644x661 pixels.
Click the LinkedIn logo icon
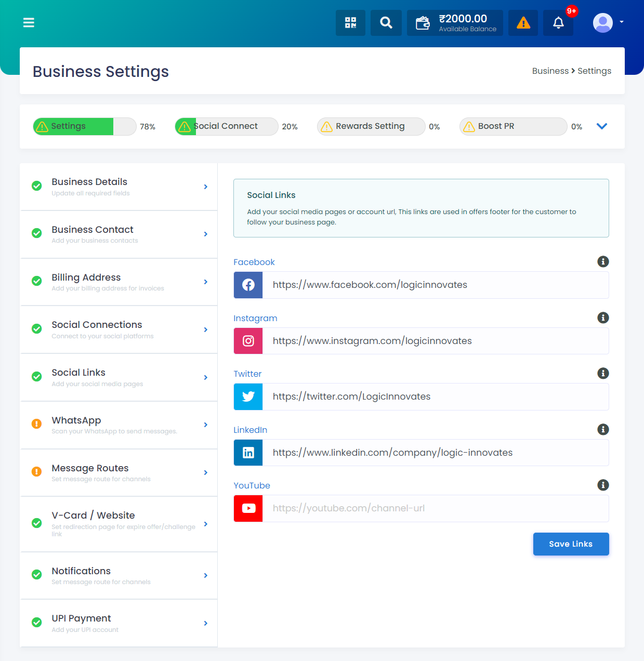point(248,453)
